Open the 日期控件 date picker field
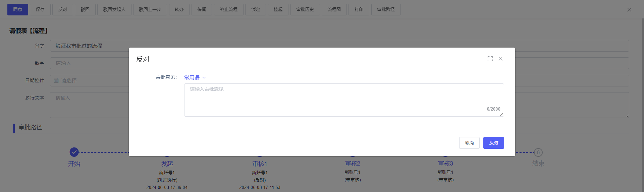Image resolution: width=644 pixels, height=192 pixels. point(89,81)
